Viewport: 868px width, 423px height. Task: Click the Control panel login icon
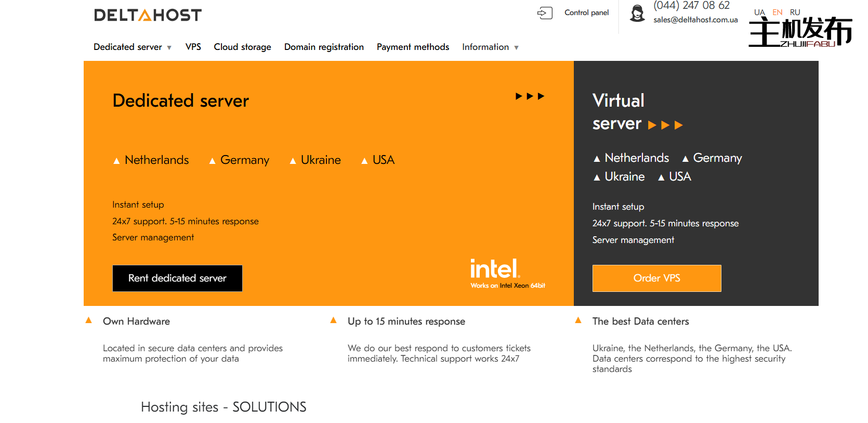tap(544, 13)
